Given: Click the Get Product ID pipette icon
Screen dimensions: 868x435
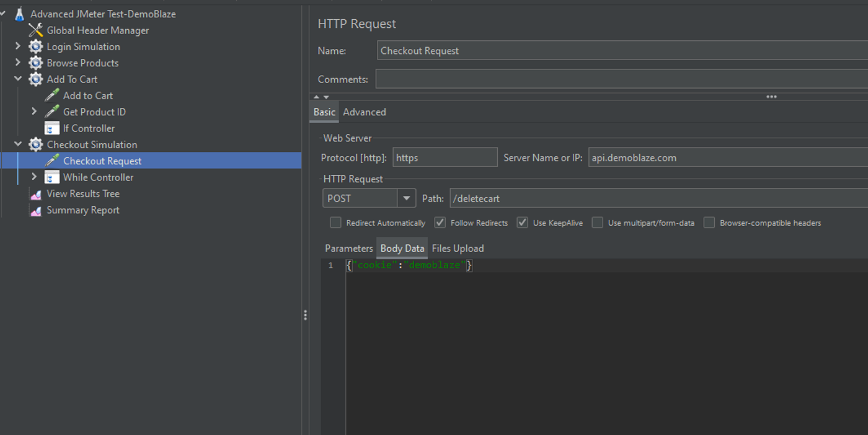Looking at the screenshot, I should 52,112.
